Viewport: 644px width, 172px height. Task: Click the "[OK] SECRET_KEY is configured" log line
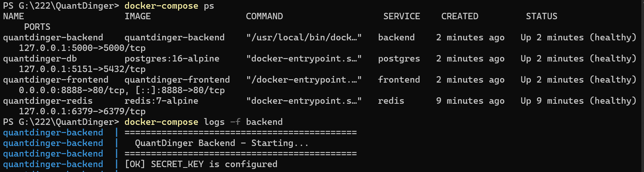pyautogui.click(x=201, y=164)
